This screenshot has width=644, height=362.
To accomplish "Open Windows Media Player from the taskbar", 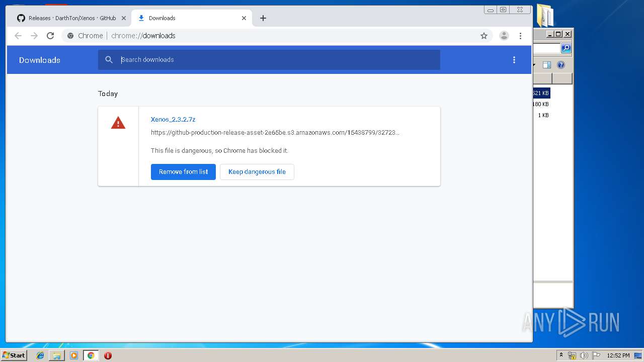I will pos(74,355).
